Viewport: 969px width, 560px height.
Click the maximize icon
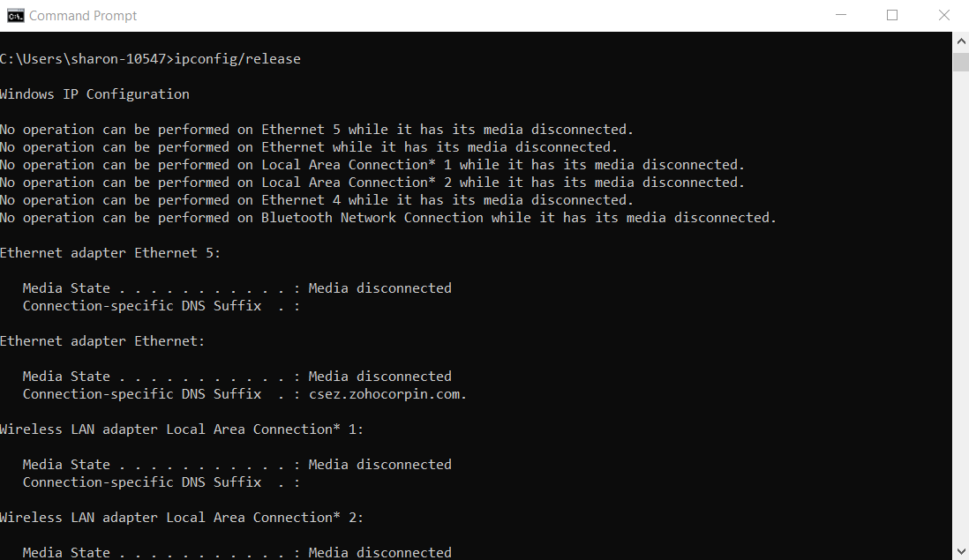coord(892,15)
